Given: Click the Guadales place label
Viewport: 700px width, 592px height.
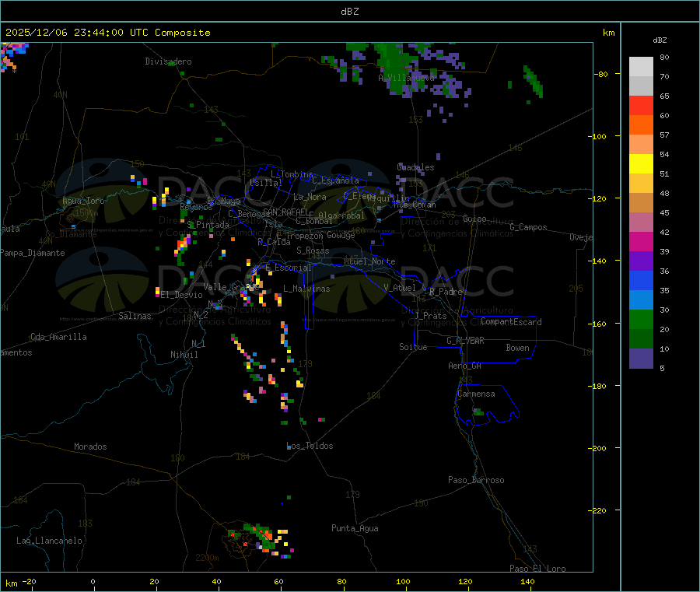Looking at the screenshot, I should (x=415, y=167).
